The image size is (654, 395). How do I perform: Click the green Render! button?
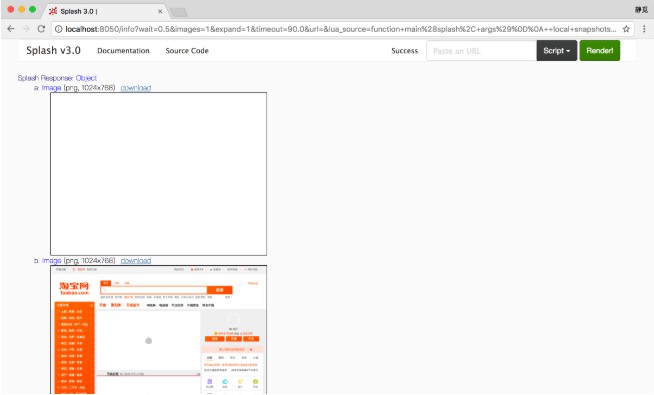tap(599, 50)
